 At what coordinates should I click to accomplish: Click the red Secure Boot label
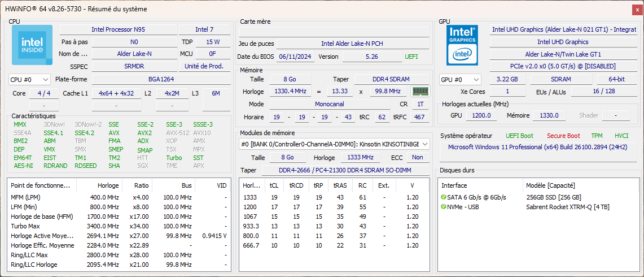[x=563, y=136]
